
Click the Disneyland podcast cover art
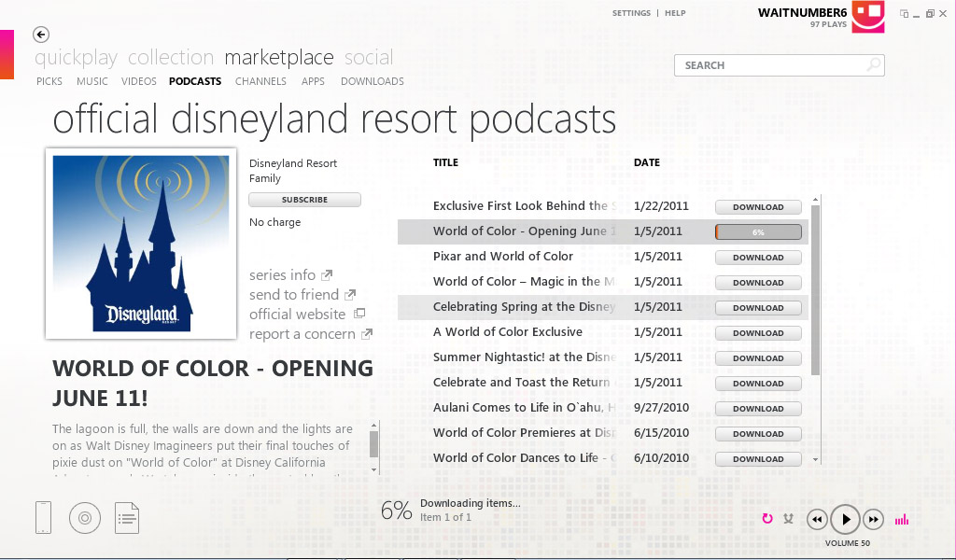click(141, 244)
